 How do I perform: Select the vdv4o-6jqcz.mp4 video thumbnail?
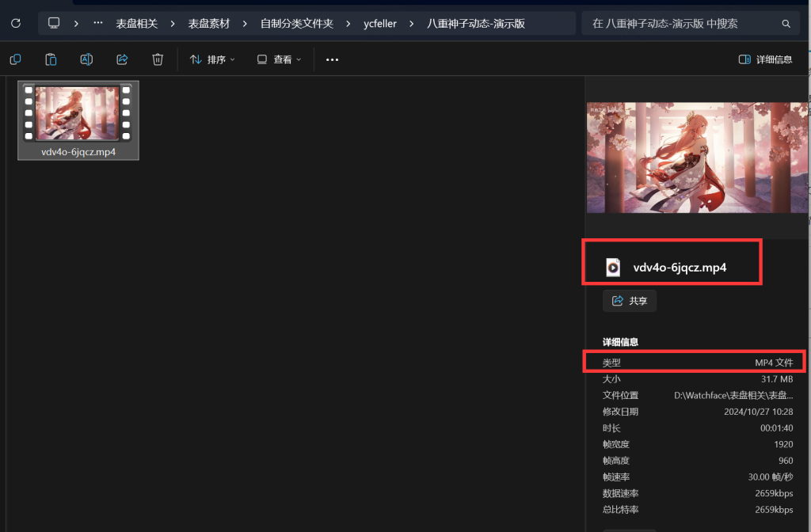(x=78, y=112)
